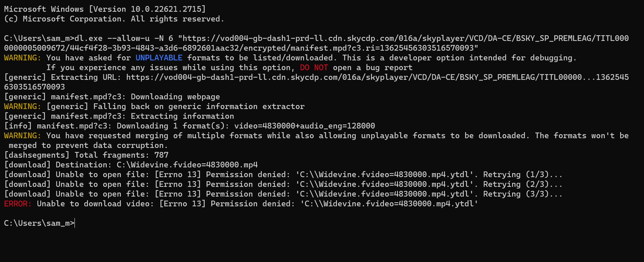
Task: Click the Destination file path ending in .mp4
Action: coord(187,165)
